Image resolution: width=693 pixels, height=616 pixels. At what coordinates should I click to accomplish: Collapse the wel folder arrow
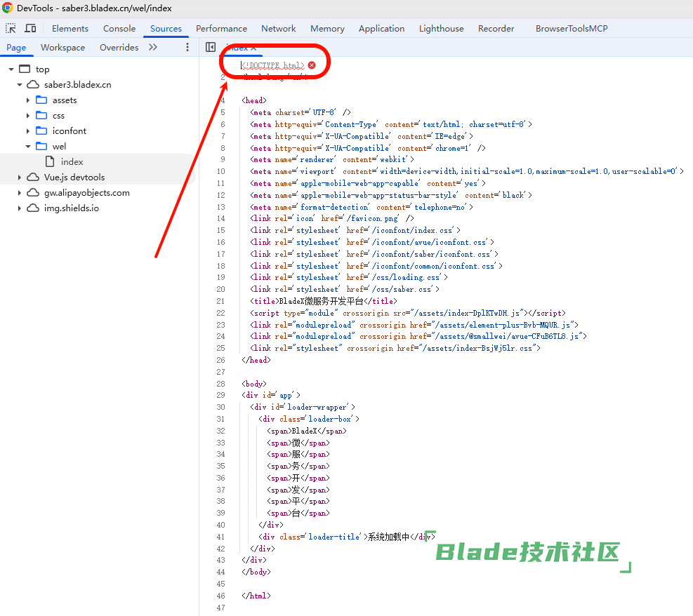(28, 147)
